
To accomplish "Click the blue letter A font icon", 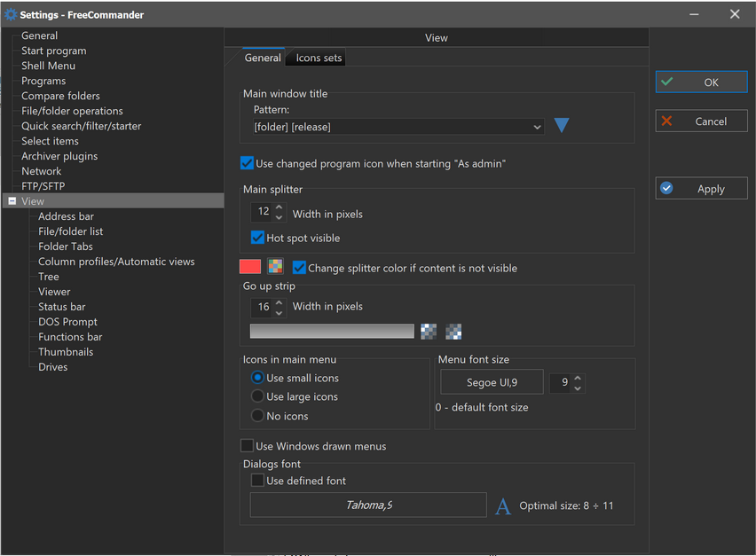I will click(503, 505).
